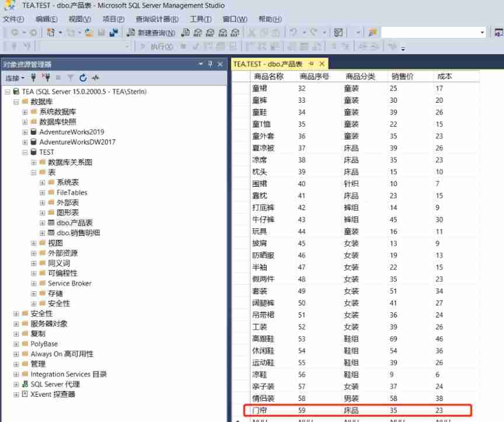This screenshot has height=422, width=504.
Task: Click the Save icon on the toolbar
Action: (x=100, y=33)
